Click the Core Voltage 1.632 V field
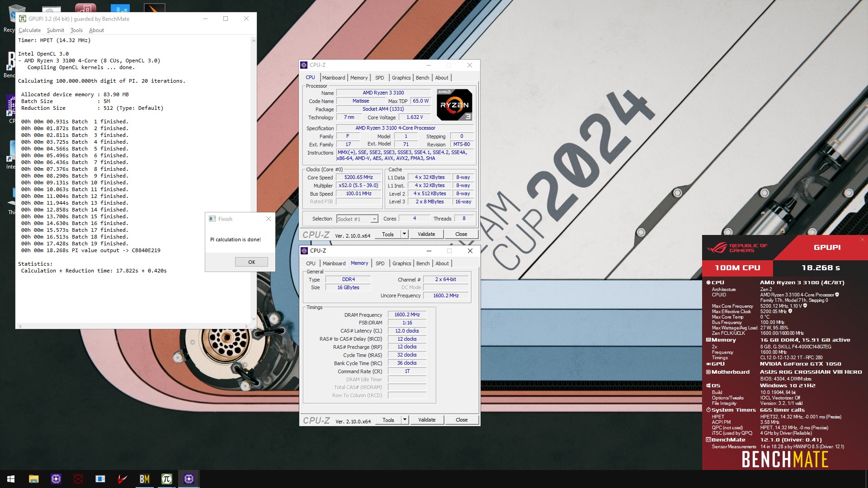 pos(415,117)
